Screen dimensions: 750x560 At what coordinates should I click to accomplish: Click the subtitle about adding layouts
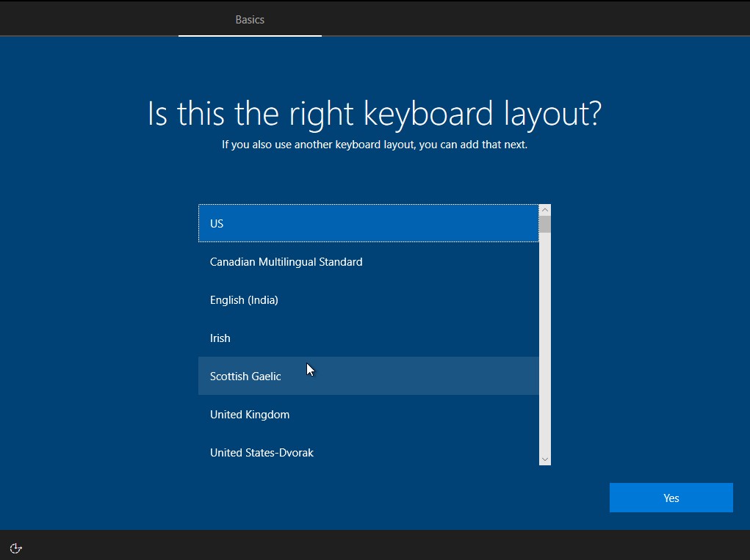click(375, 145)
